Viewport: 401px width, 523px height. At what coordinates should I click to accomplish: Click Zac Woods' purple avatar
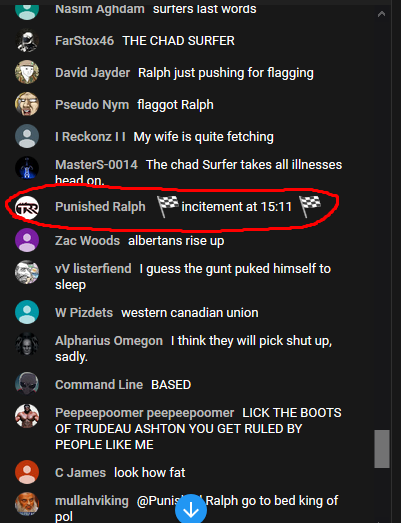click(27, 240)
